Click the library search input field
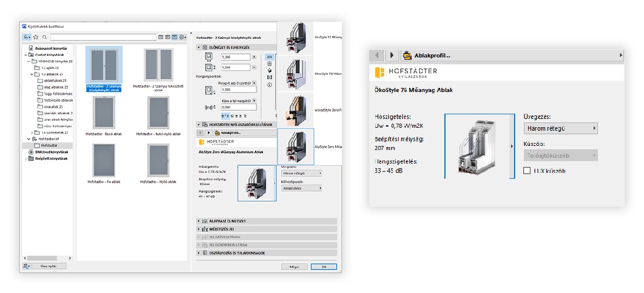 point(103,37)
